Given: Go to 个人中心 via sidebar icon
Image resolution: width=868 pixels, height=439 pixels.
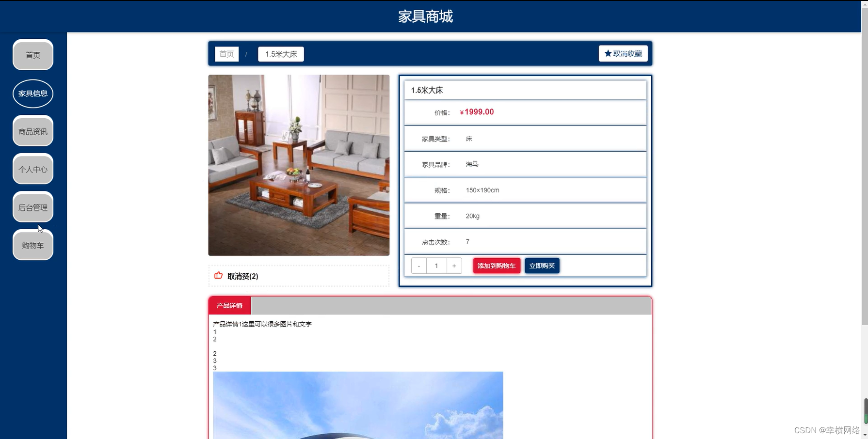Looking at the screenshot, I should [x=32, y=169].
